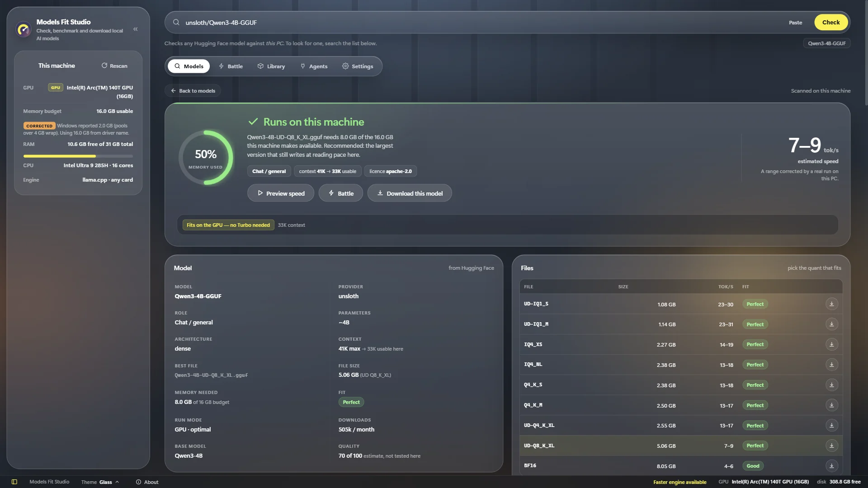Click the 50% memory used ring gauge
868x488 pixels.
coord(206,158)
